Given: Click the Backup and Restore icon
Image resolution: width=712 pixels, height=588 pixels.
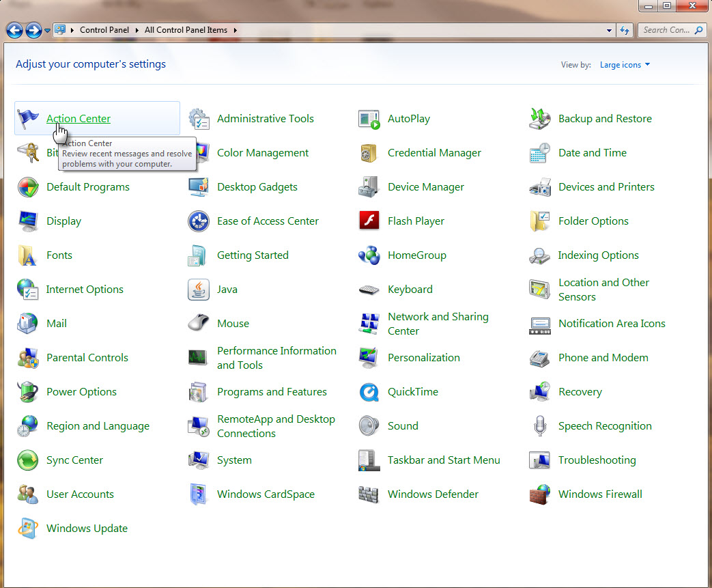Looking at the screenshot, I should (x=540, y=119).
